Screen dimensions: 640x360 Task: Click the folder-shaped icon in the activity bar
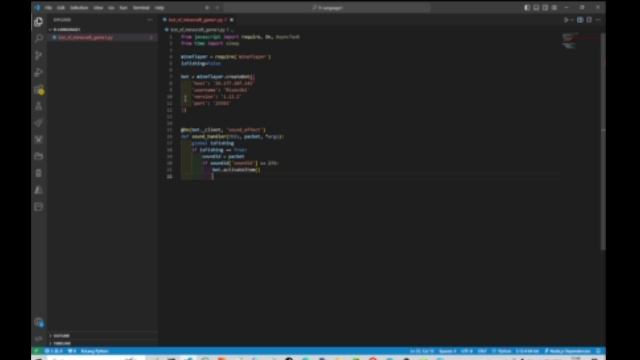[x=38, y=156]
